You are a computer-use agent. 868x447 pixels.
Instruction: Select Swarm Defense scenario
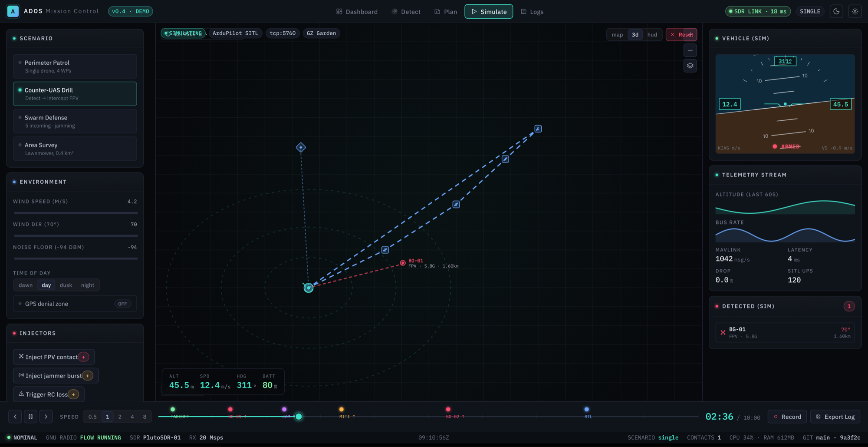pos(75,121)
